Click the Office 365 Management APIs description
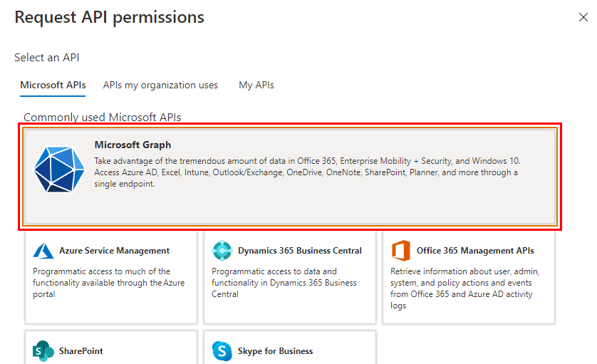 click(x=465, y=288)
